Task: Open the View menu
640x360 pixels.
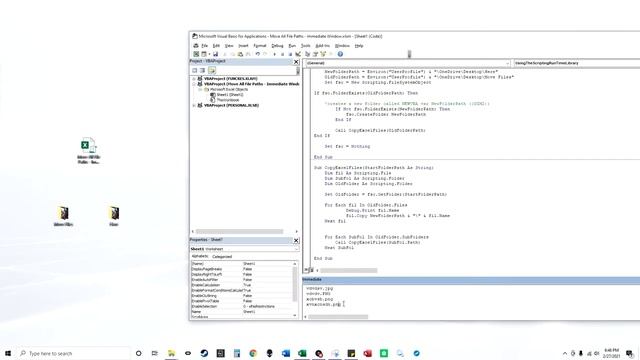Action: (229, 46)
